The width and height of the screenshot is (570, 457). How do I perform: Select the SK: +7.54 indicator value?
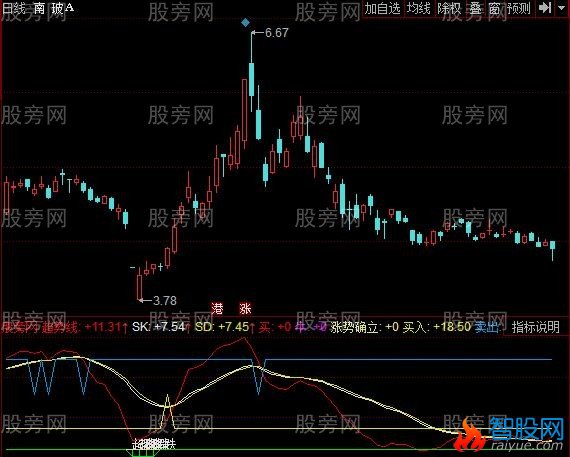point(158,327)
